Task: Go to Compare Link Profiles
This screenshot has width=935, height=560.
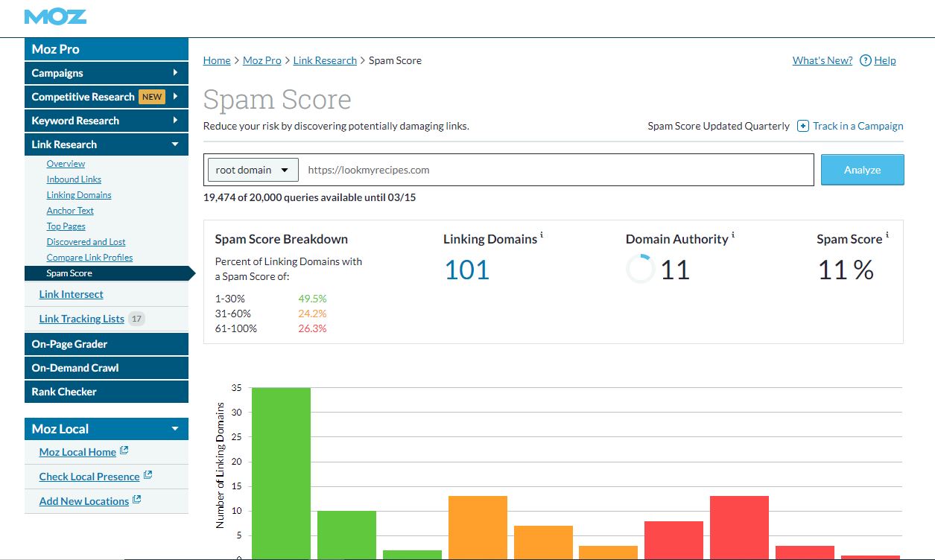Action: (x=88, y=257)
